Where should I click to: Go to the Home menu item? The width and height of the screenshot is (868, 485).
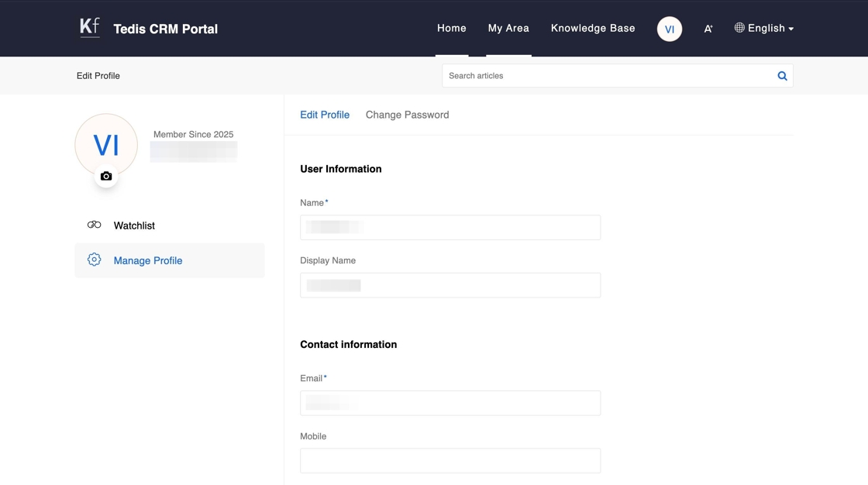click(x=452, y=29)
